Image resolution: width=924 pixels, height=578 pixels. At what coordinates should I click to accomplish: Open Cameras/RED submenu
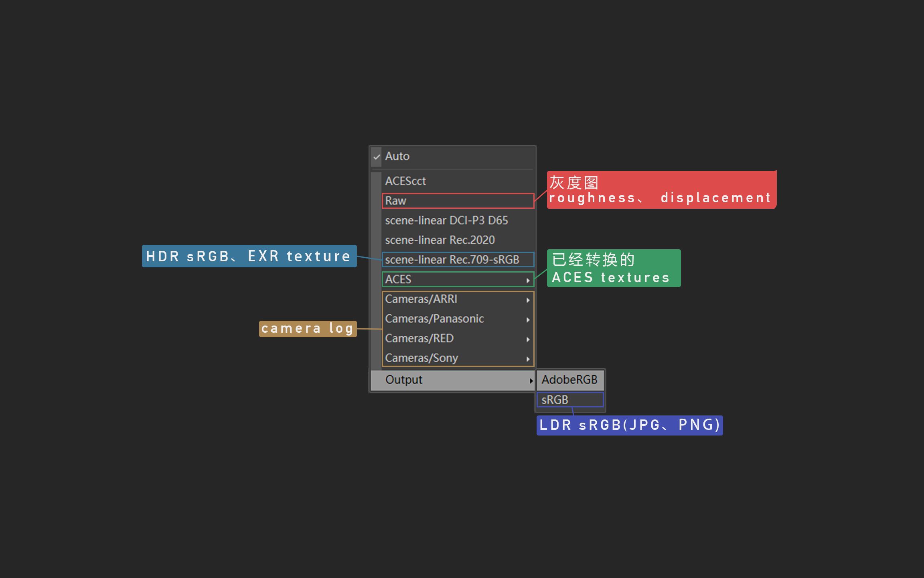419,338
